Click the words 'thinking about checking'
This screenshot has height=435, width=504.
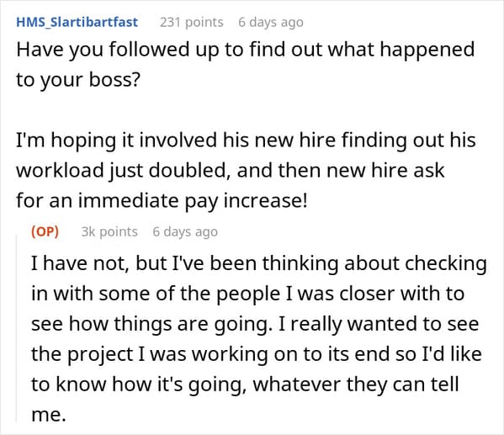[374, 264]
